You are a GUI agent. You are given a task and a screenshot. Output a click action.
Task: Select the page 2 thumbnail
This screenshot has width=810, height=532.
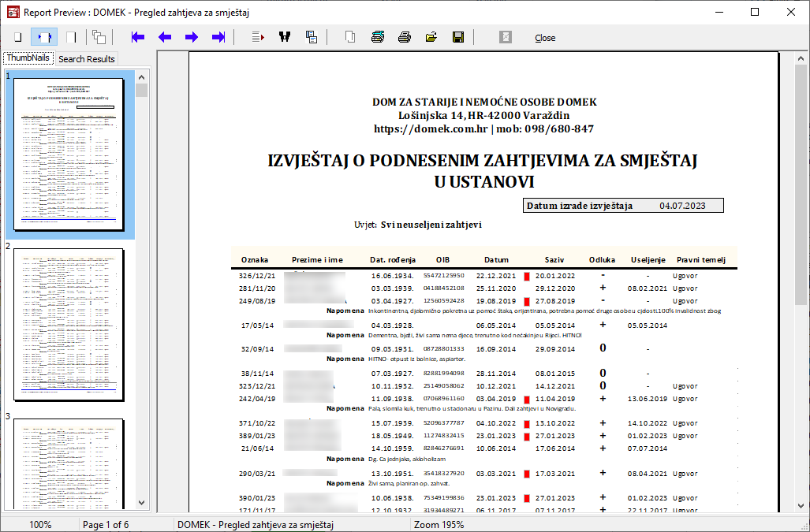pyautogui.click(x=69, y=325)
